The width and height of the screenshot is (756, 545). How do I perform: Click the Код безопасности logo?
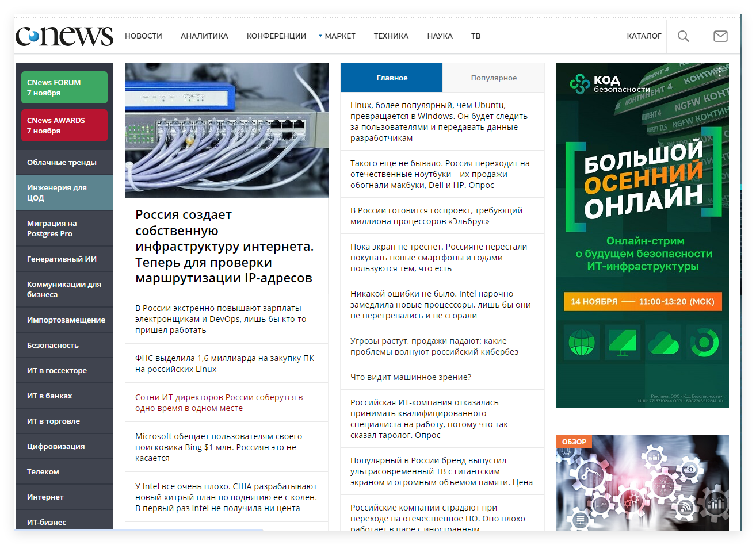pos(609,84)
